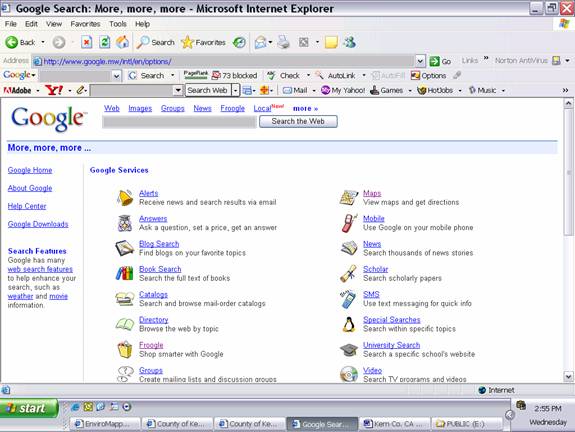Click the Alerts bell icon
The width and height of the screenshot is (575, 432).
pos(125,198)
